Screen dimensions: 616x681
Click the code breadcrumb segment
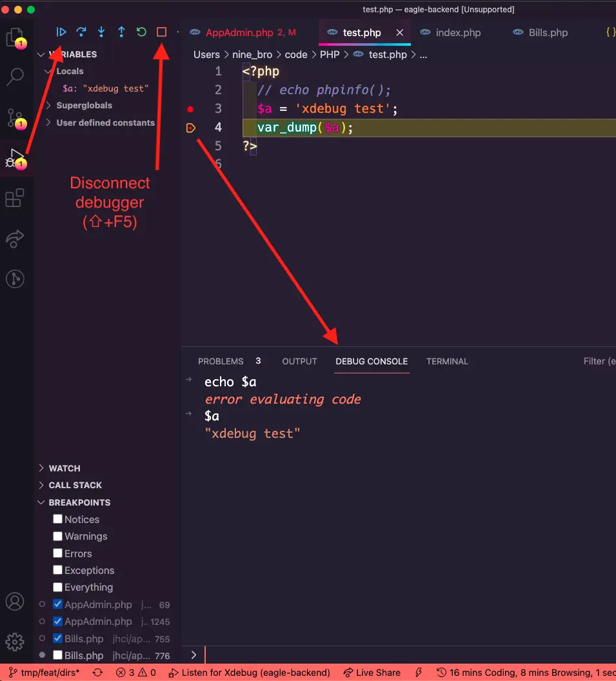click(296, 55)
